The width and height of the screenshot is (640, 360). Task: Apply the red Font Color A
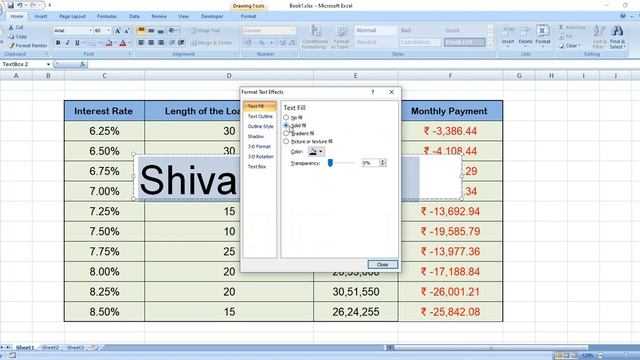[x=122, y=43]
